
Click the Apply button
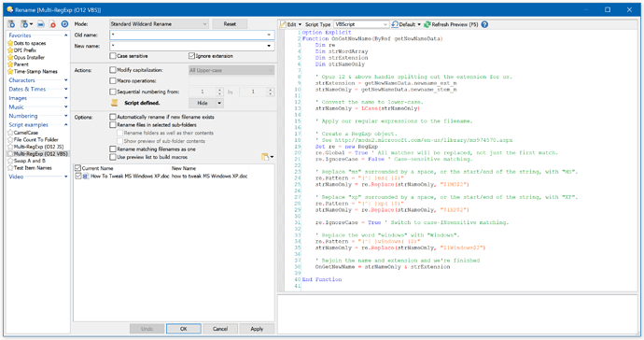257,329
